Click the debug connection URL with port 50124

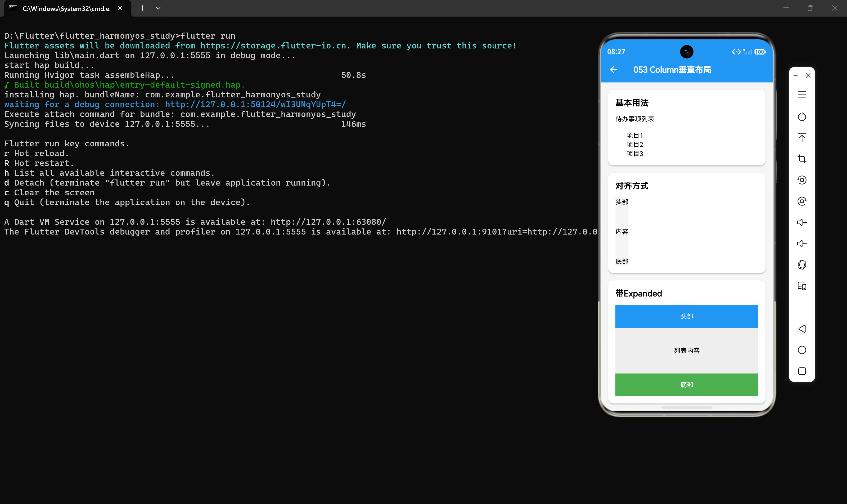[255, 104]
